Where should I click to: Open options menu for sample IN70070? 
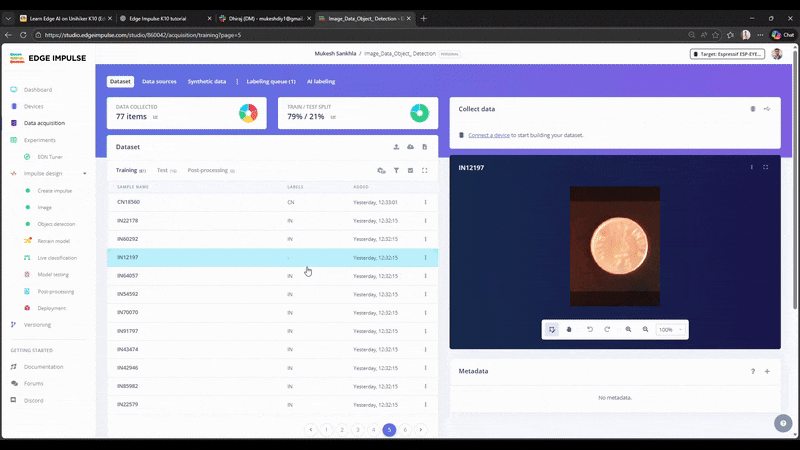[425, 313]
